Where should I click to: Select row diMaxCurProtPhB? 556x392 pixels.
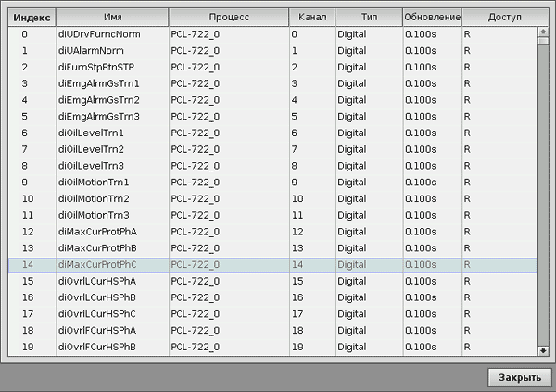[x=272, y=248]
